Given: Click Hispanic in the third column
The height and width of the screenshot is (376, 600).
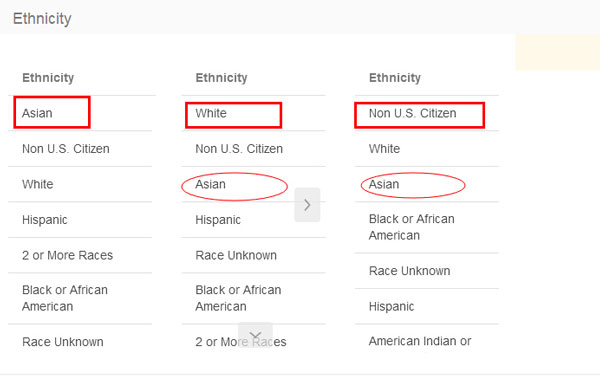Looking at the screenshot, I should [x=391, y=306].
